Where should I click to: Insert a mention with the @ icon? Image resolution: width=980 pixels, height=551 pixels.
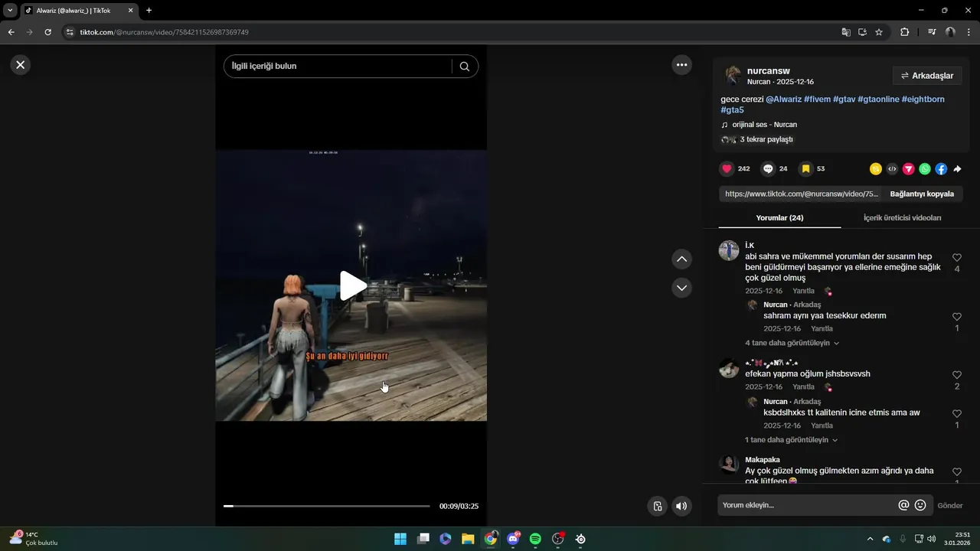pos(903,505)
